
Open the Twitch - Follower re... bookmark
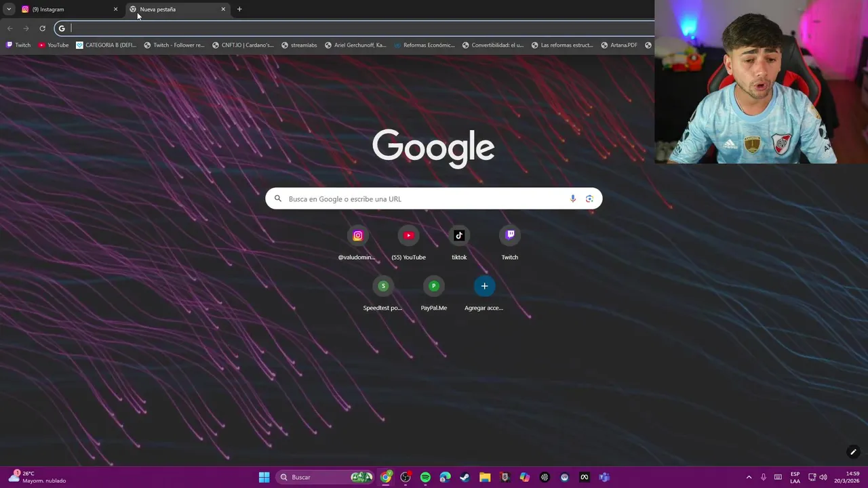(x=174, y=45)
